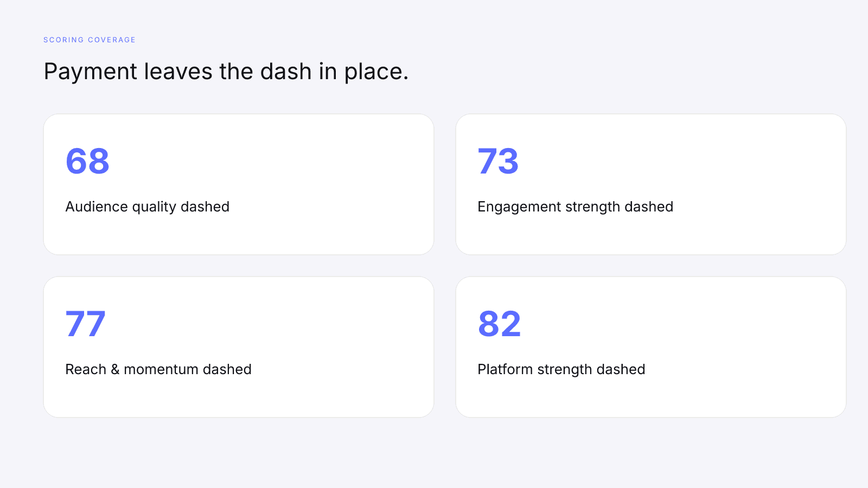Click the number 77 score

tap(85, 324)
